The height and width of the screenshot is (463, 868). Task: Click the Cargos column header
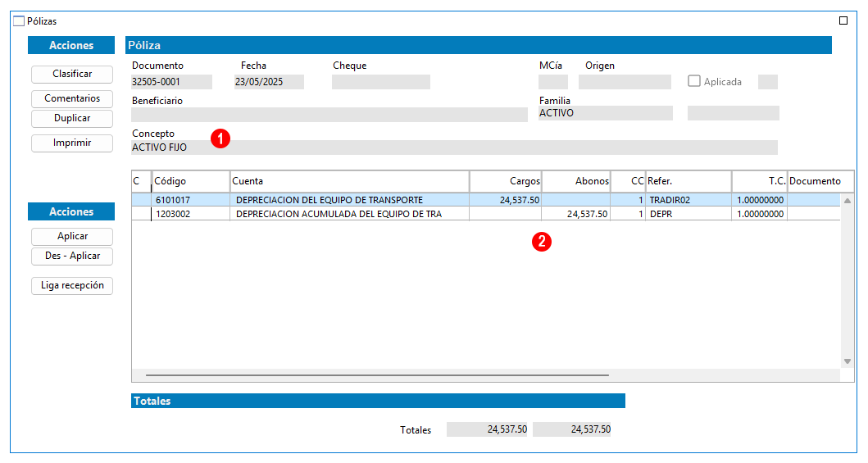tap(506, 181)
